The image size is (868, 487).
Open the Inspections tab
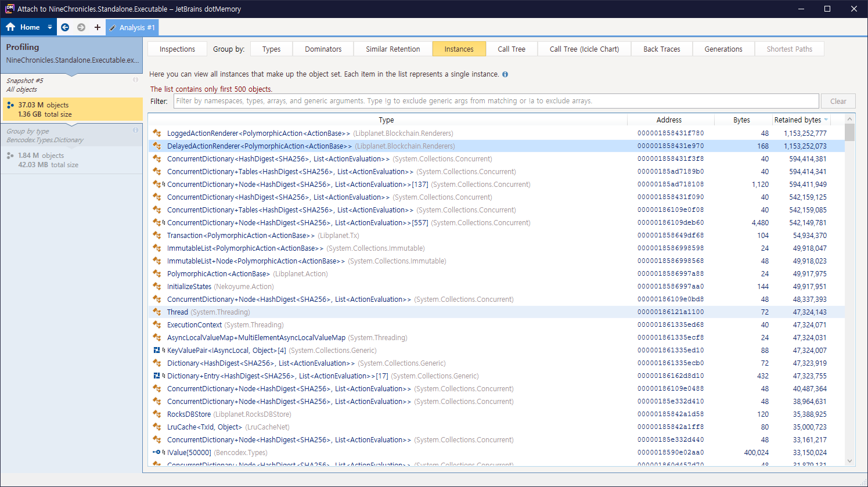(177, 49)
